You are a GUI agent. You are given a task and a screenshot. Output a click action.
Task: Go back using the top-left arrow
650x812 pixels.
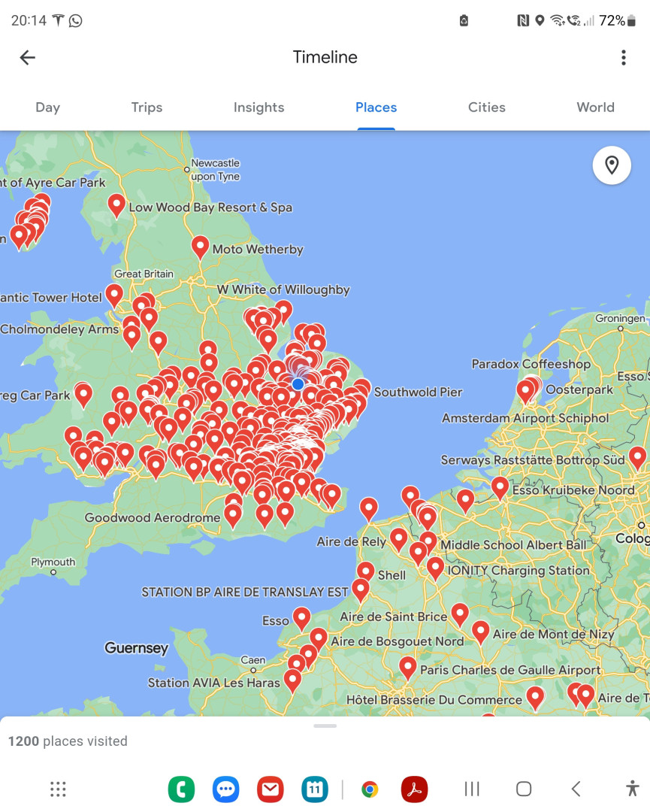pos(28,57)
